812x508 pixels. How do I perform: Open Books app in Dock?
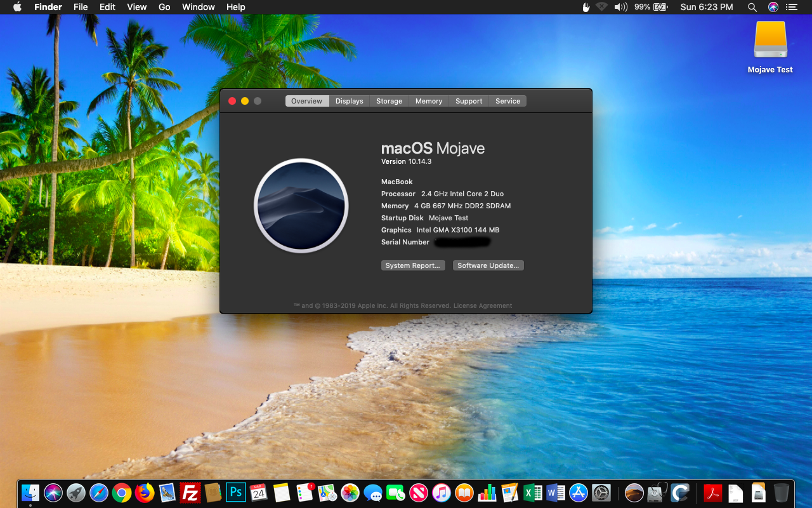click(x=464, y=493)
